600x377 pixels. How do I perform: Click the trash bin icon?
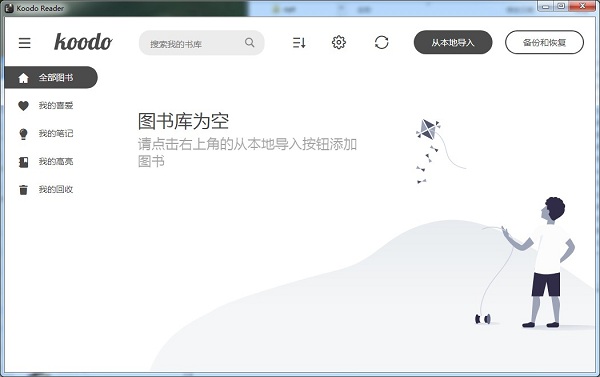click(x=23, y=190)
